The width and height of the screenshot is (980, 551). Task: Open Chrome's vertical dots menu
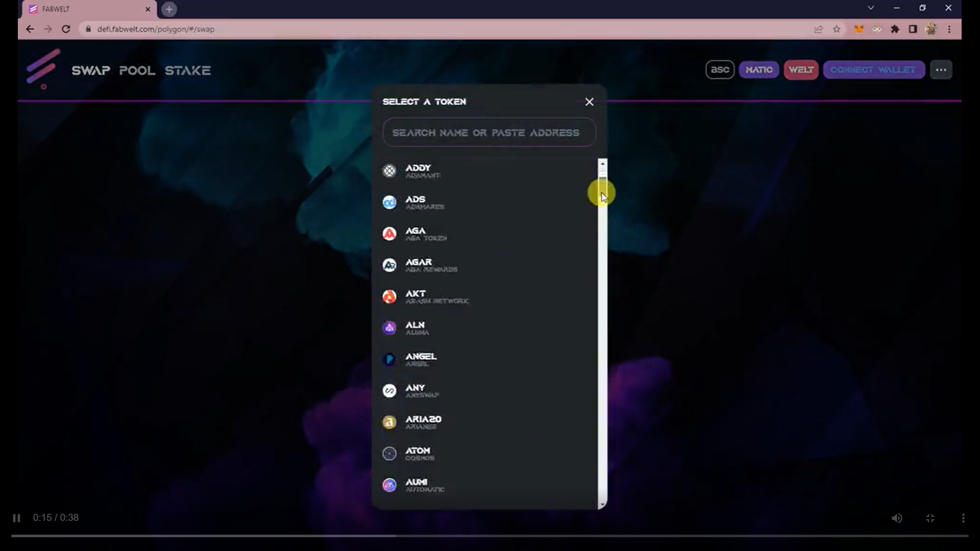949,29
